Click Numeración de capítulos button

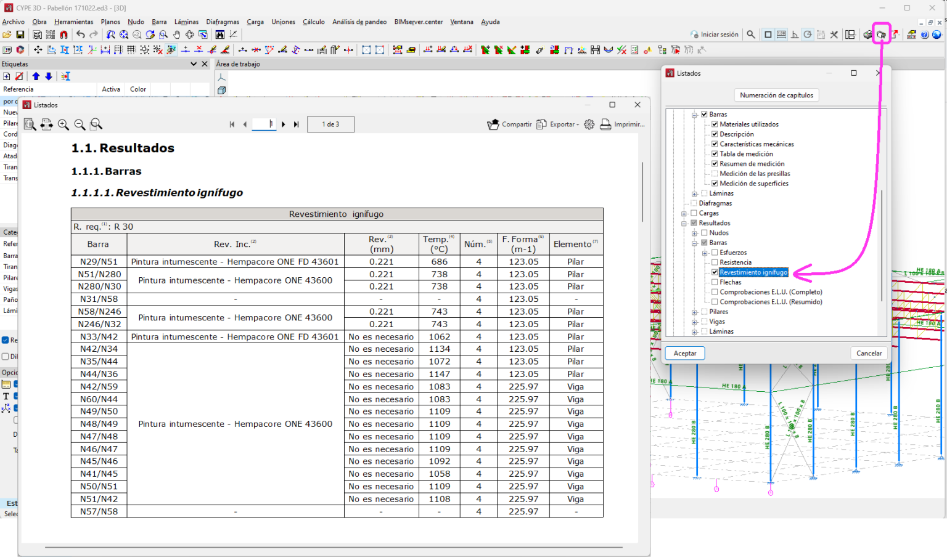(x=776, y=95)
